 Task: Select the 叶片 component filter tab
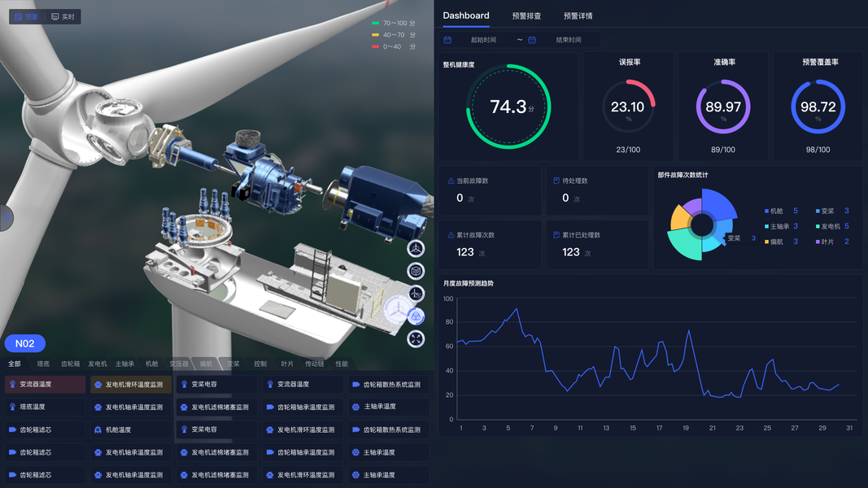tap(287, 364)
